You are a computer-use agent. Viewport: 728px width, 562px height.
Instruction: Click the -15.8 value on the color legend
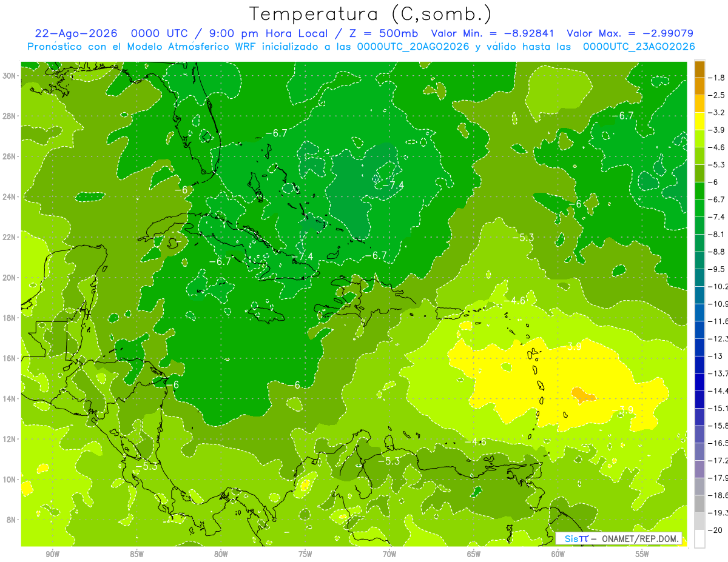(x=718, y=426)
